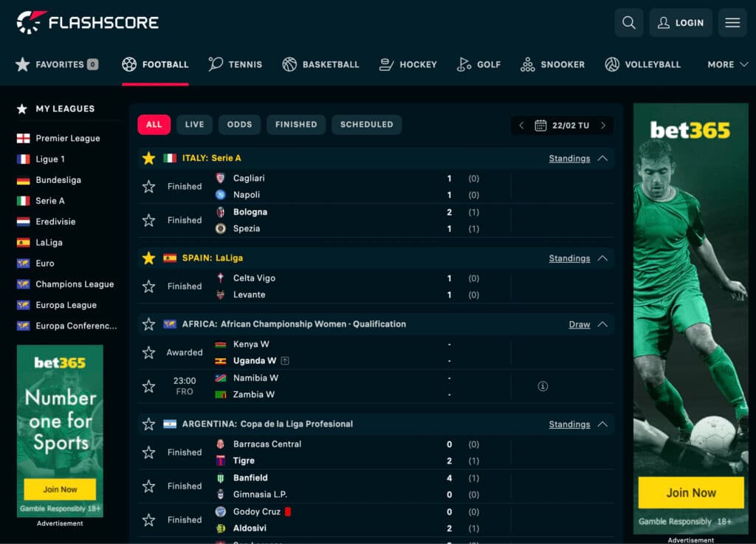Expand the MORE sports dropdown
The width and height of the screenshot is (756, 544).
click(x=727, y=64)
